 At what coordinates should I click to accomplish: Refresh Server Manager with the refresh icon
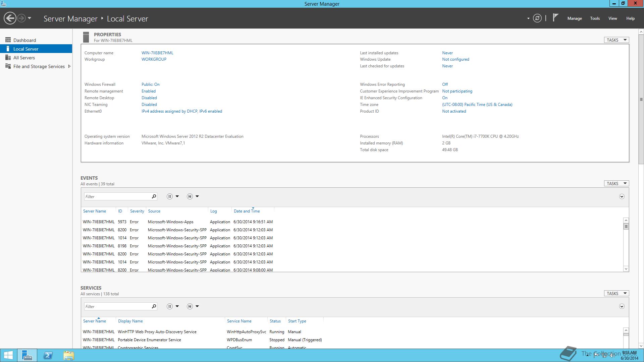coord(537,18)
